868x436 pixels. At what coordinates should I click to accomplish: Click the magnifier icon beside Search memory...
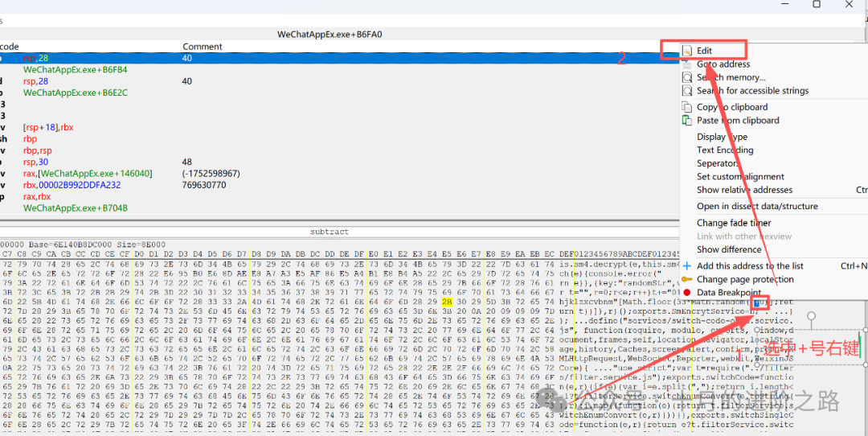click(687, 77)
